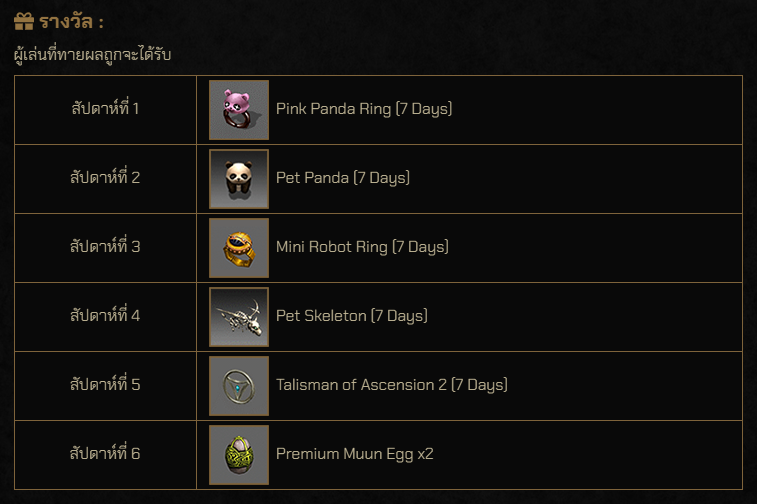Click the Premium Muun Egg x2 label
The width and height of the screenshot is (757, 504).
[355, 454]
